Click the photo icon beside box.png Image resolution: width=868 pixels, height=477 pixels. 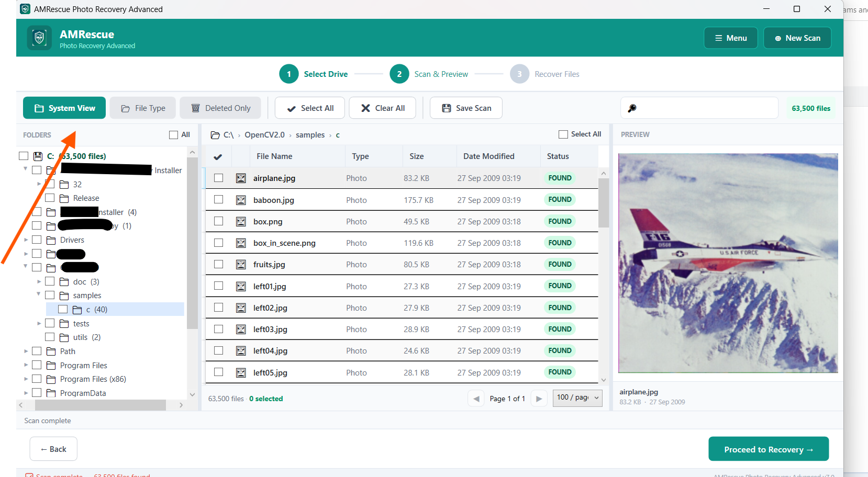click(x=241, y=222)
